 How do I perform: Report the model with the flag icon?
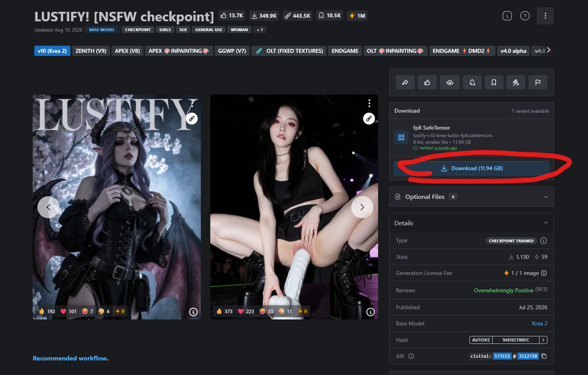click(538, 82)
